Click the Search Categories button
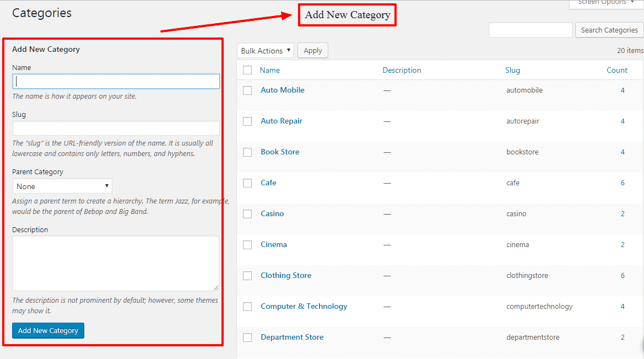This screenshot has width=644, height=359. click(x=609, y=30)
